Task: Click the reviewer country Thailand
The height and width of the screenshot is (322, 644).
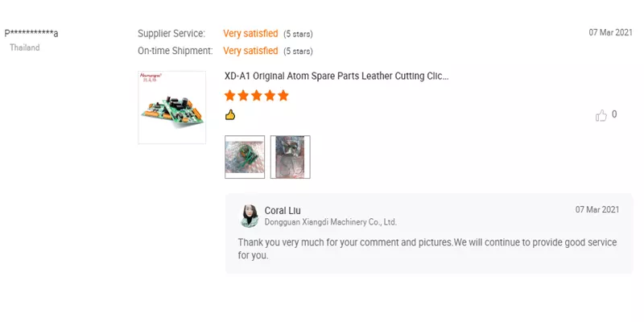Action: [25, 47]
